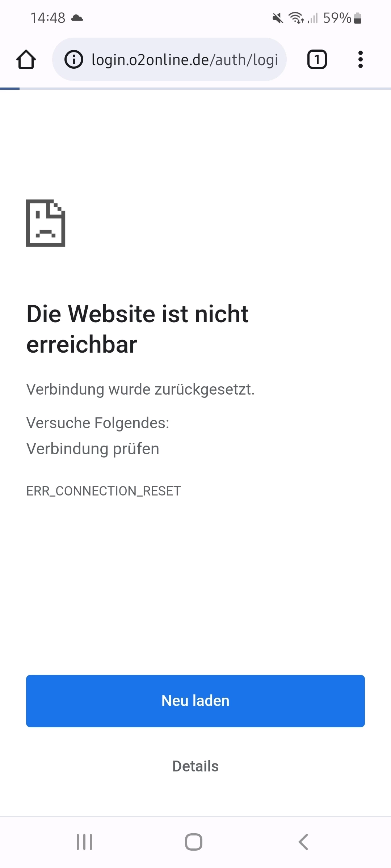Tap the sad page error icon
This screenshot has height=868, width=391.
click(x=46, y=223)
